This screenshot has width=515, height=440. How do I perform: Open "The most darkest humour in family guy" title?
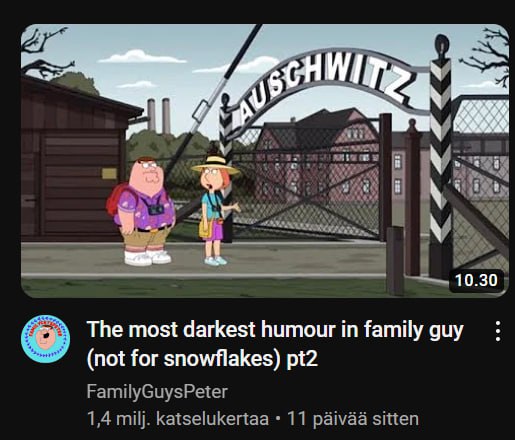275,329
